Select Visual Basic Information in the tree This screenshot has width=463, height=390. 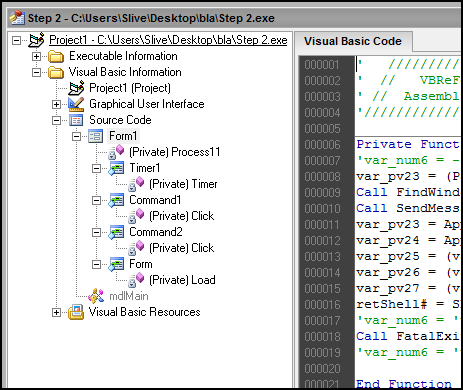click(125, 72)
